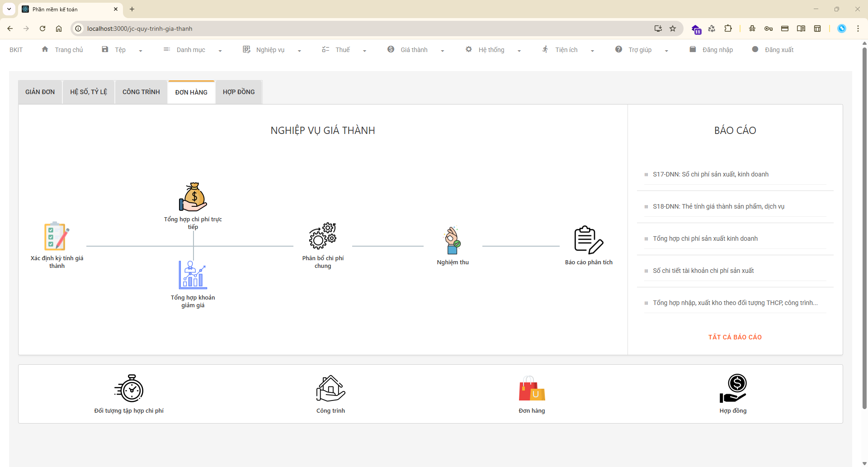
Task: Switch to the HỢP ĐỒNG tab
Action: pyautogui.click(x=239, y=92)
